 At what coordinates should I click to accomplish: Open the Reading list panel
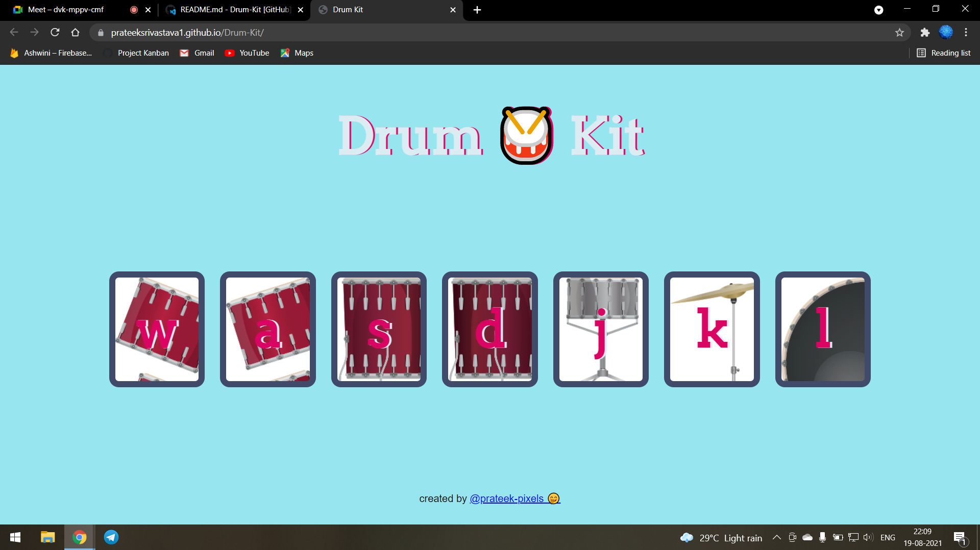(944, 53)
